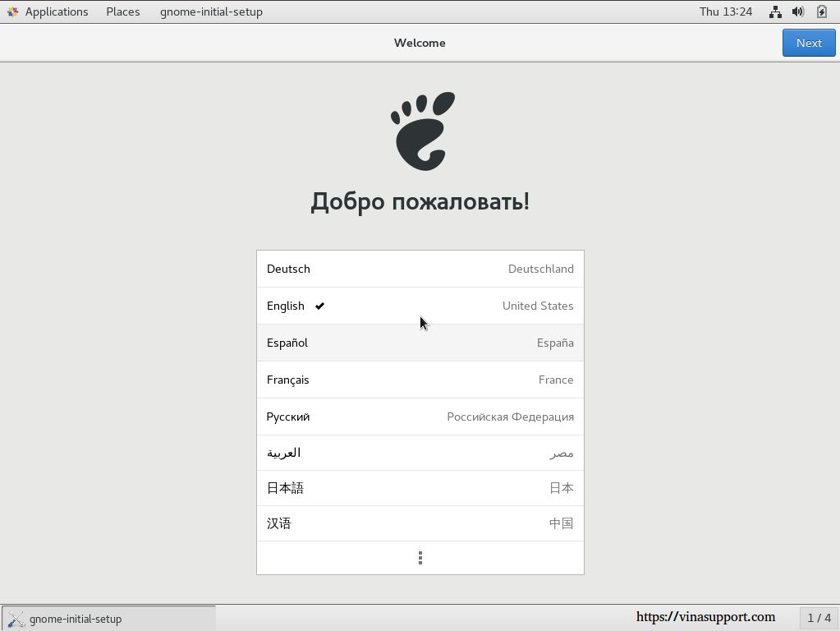This screenshot has width=840, height=631.
Task: Open the gnome-initial-setup top bar menu
Action: click(211, 12)
